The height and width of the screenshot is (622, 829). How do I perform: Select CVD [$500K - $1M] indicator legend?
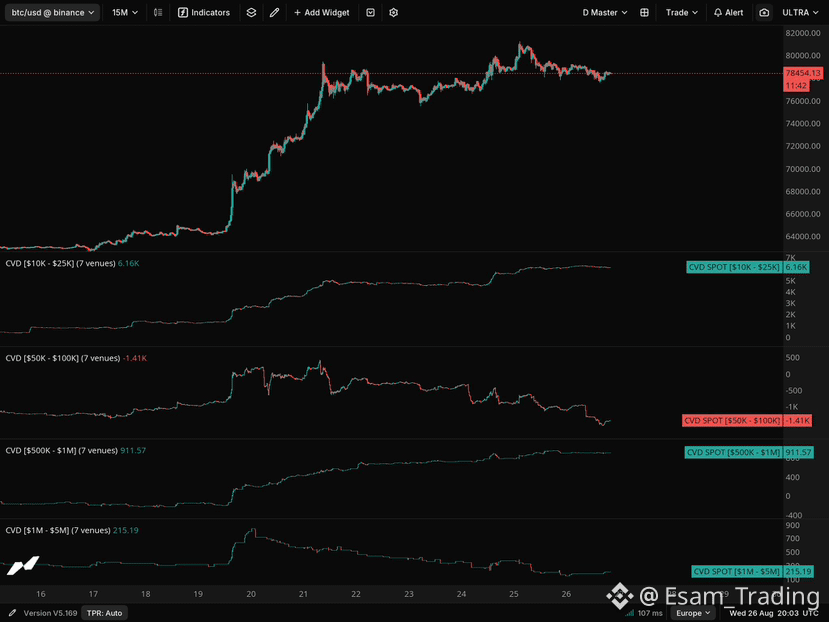75,451
